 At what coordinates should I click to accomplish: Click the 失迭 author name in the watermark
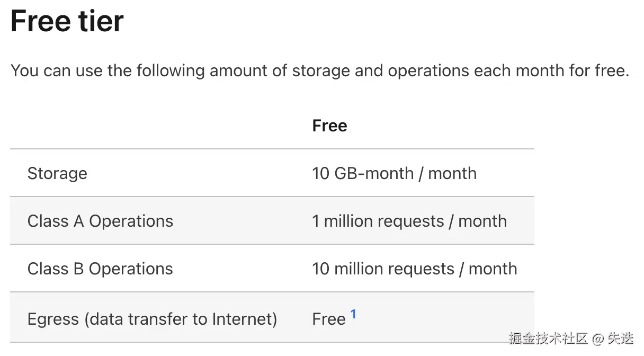tap(620, 338)
